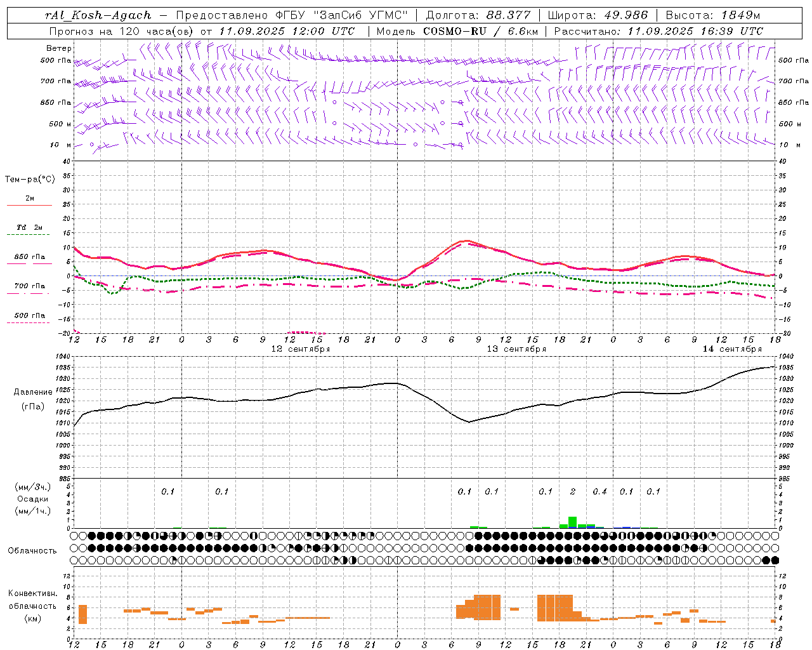Click the Td 2м dew point legend label
Screen dimensions: 812x650
click(x=30, y=227)
